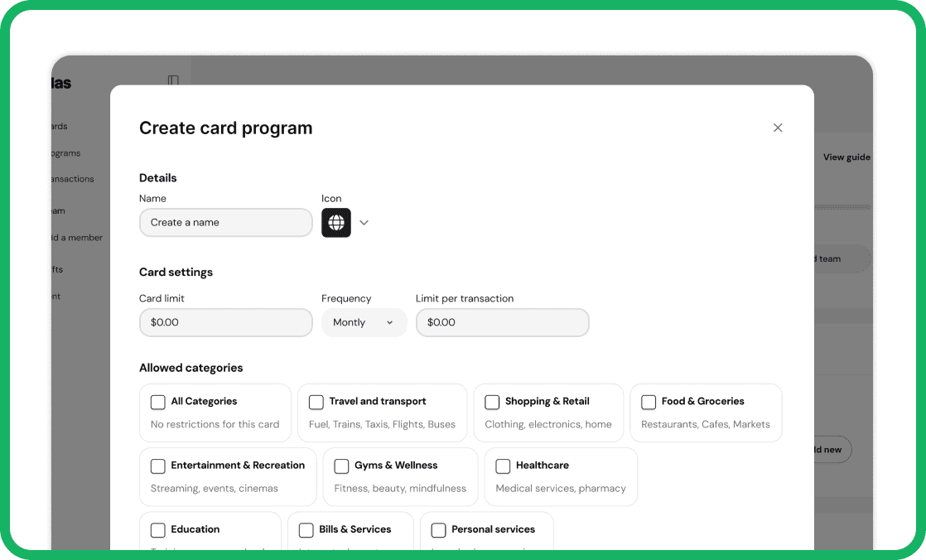Click the Create a name input field
Viewport: 926px width, 560px height.
point(225,222)
